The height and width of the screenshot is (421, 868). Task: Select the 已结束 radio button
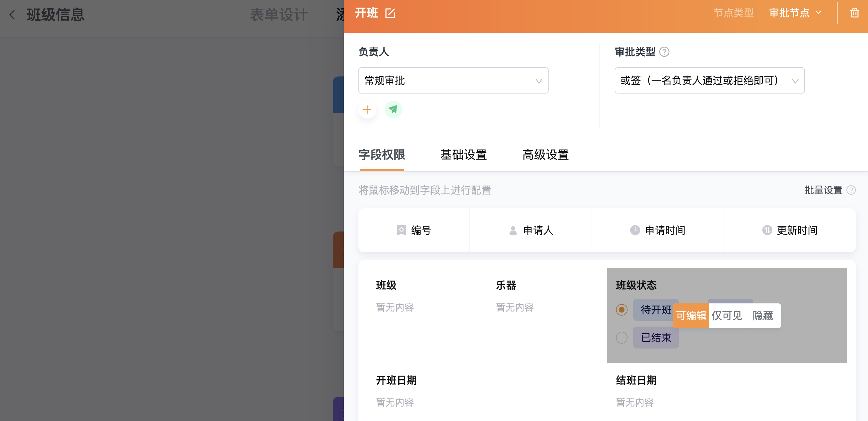pyautogui.click(x=622, y=338)
